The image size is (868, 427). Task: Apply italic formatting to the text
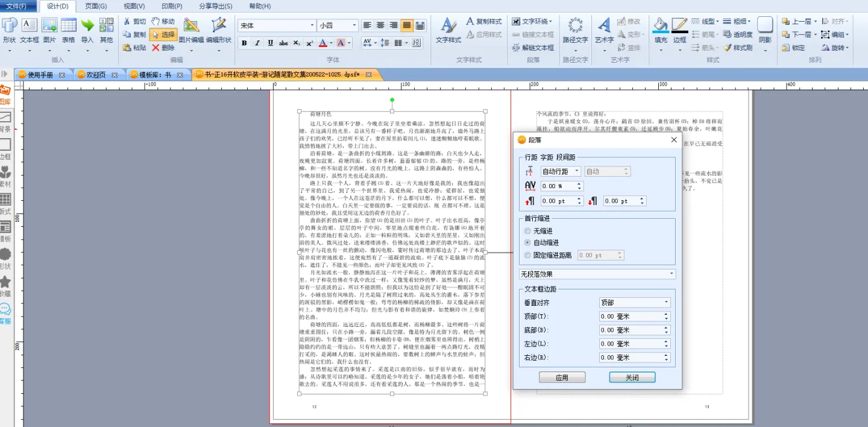pos(257,43)
